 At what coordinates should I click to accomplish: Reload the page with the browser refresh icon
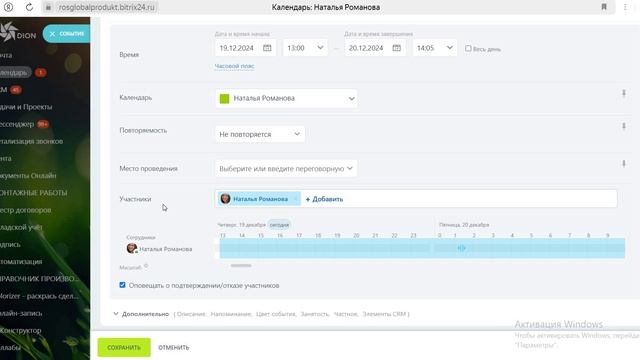coord(29,7)
